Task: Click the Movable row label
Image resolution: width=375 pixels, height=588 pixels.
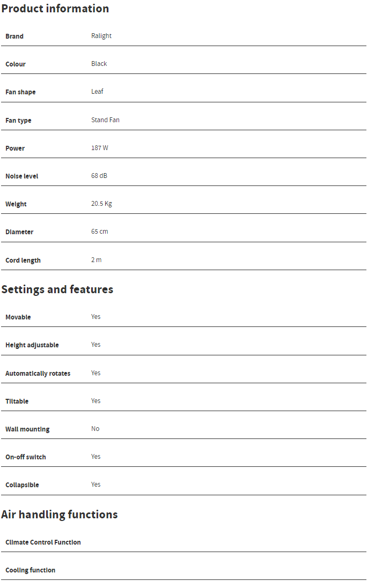Action: tap(18, 317)
